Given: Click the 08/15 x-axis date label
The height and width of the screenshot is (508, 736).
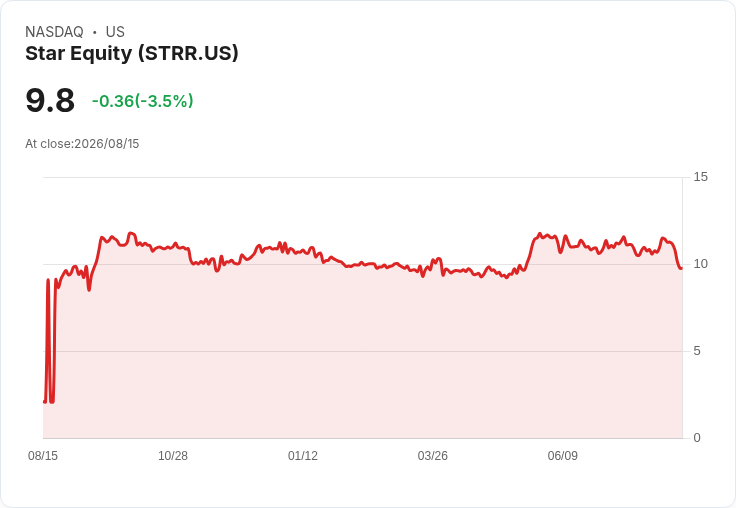Looking at the screenshot, I should coord(43,455).
